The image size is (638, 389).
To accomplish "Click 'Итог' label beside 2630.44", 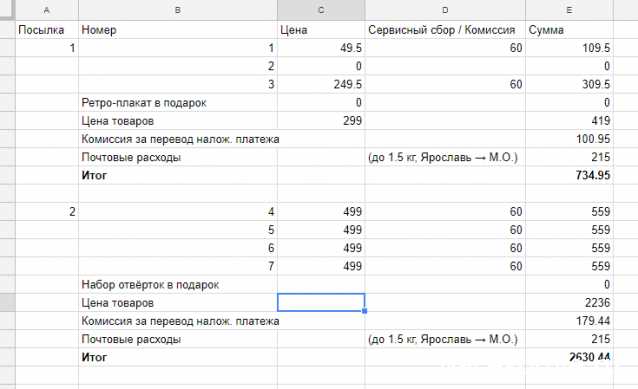I will 178,357.
